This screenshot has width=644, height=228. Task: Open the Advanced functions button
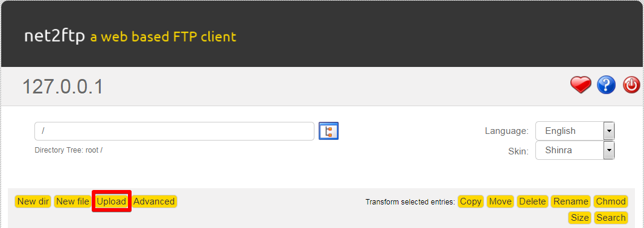click(x=154, y=201)
